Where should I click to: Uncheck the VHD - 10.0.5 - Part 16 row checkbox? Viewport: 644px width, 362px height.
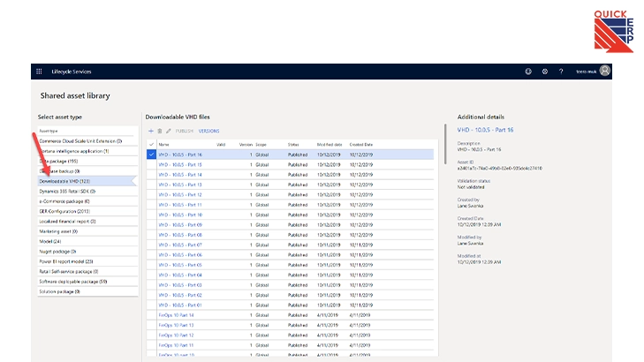tap(152, 155)
